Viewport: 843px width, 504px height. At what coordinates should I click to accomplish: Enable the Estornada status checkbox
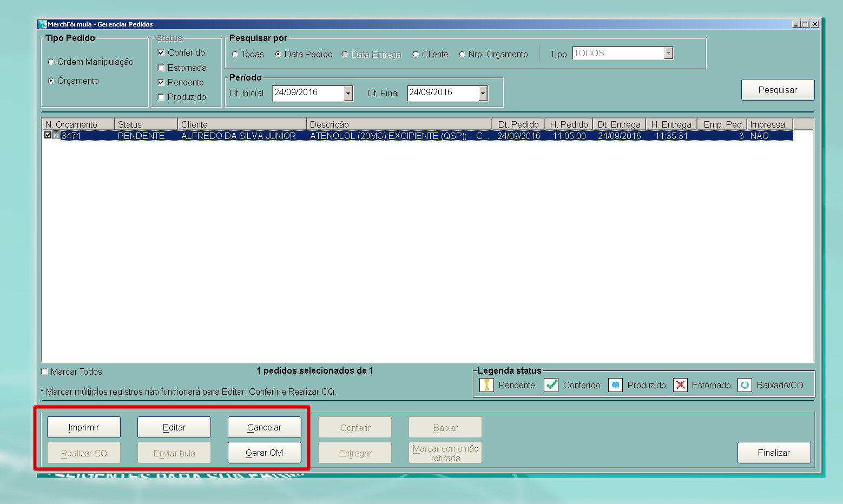click(161, 68)
